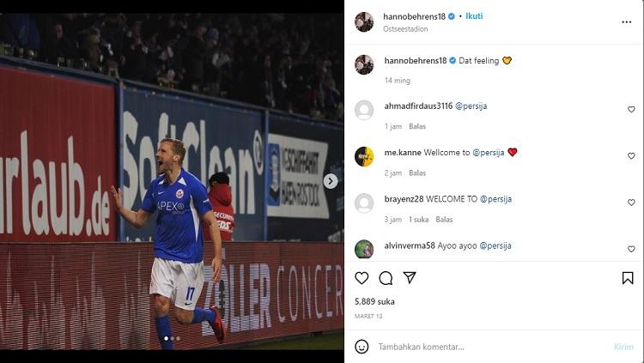Like ahmadfirdaus3116's comment

pyautogui.click(x=631, y=110)
